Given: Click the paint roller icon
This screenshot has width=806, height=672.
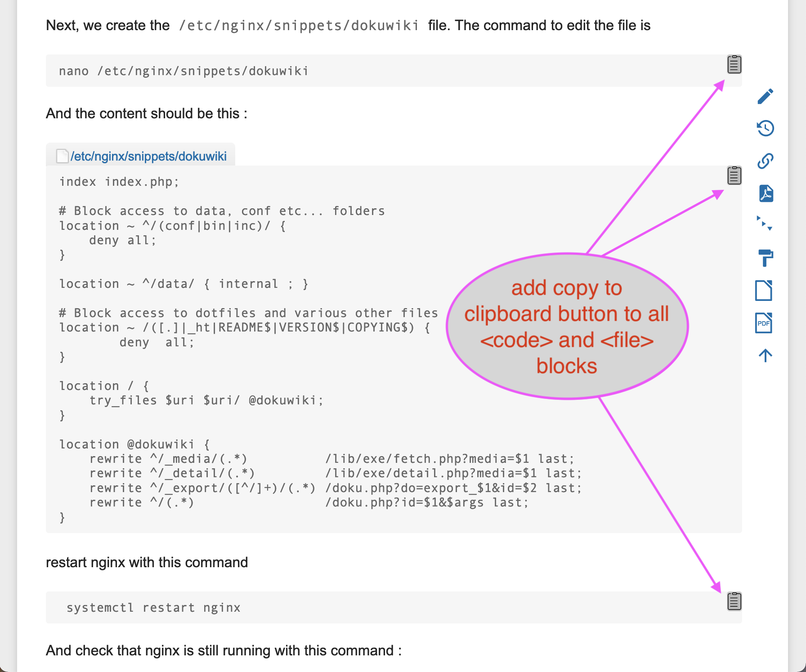Looking at the screenshot, I should [765, 258].
